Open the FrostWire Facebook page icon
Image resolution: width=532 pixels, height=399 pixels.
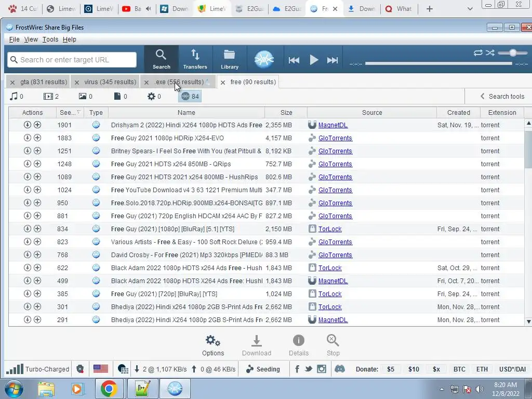(x=297, y=369)
